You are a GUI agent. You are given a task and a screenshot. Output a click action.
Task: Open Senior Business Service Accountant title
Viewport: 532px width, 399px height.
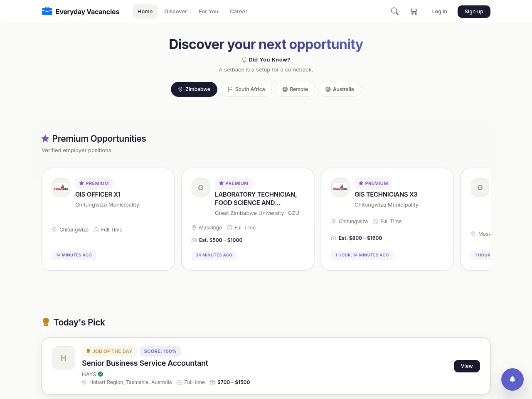point(145,363)
